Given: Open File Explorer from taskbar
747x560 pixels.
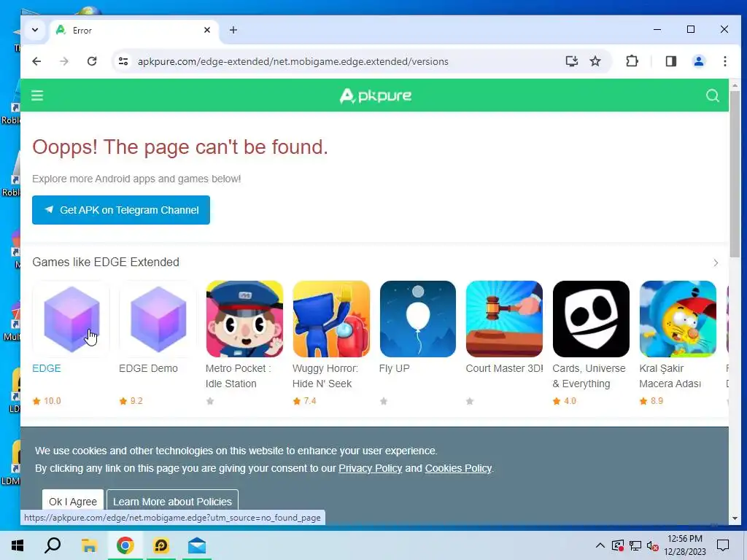Looking at the screenshot, I should 89,545.
